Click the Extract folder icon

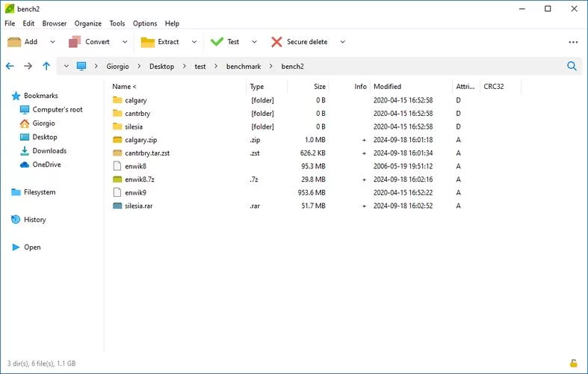click(x=147, y=42)
